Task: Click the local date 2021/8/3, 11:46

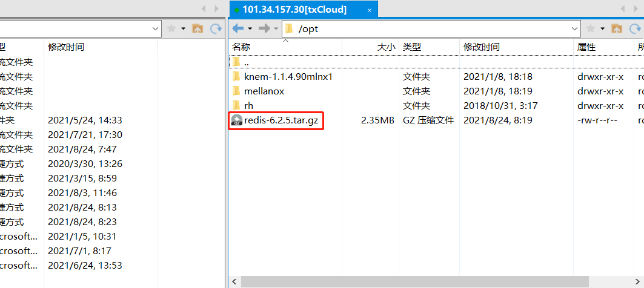Action: click(82, 193)
